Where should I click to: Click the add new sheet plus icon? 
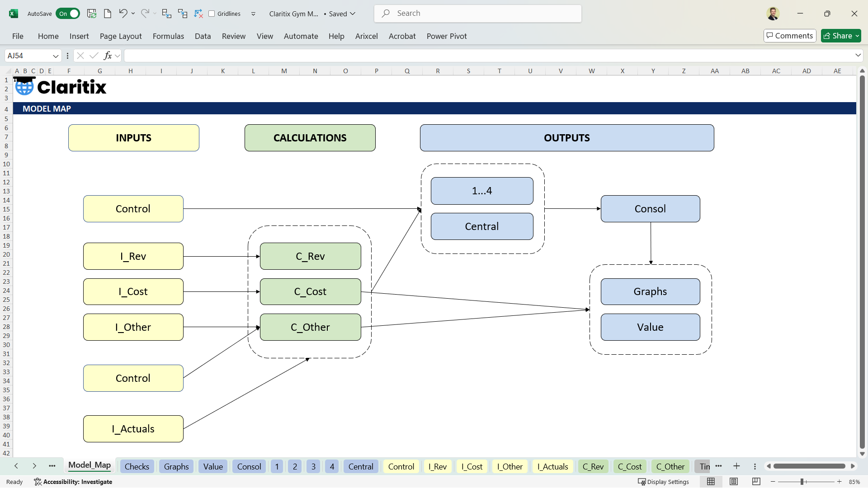tap(736, 466)
